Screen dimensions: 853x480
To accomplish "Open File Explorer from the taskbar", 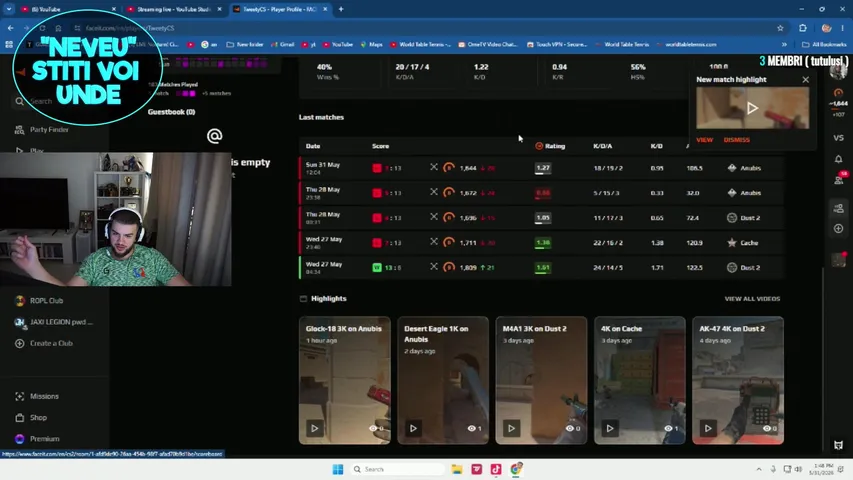I will [x=457, y=469].
